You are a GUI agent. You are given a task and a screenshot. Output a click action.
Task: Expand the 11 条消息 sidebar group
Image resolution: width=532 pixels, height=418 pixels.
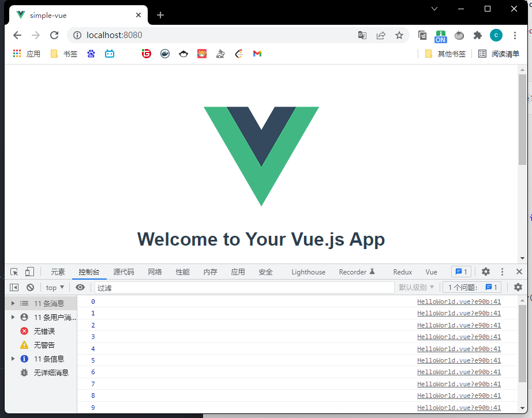click(13, 303)
